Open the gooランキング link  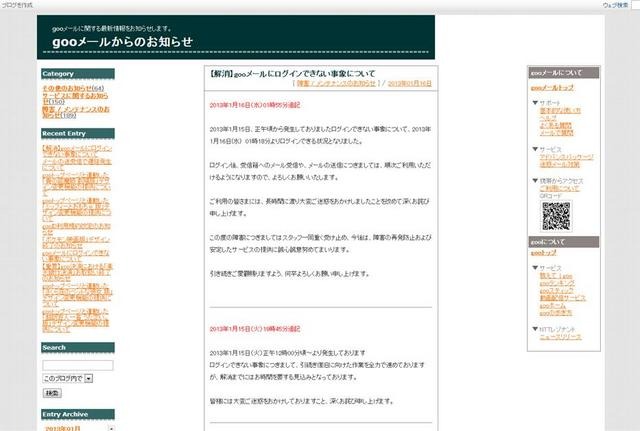pos(557,283)
